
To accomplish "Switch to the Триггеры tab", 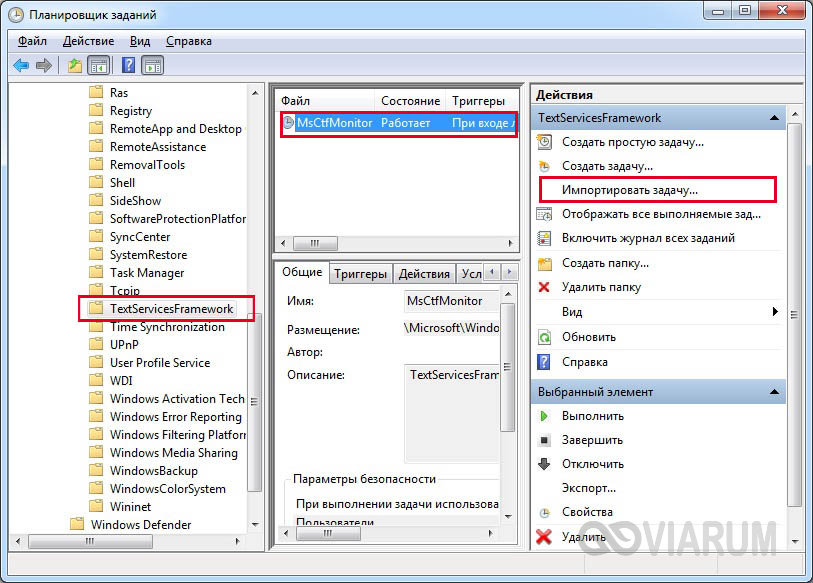I will (360, 274).
